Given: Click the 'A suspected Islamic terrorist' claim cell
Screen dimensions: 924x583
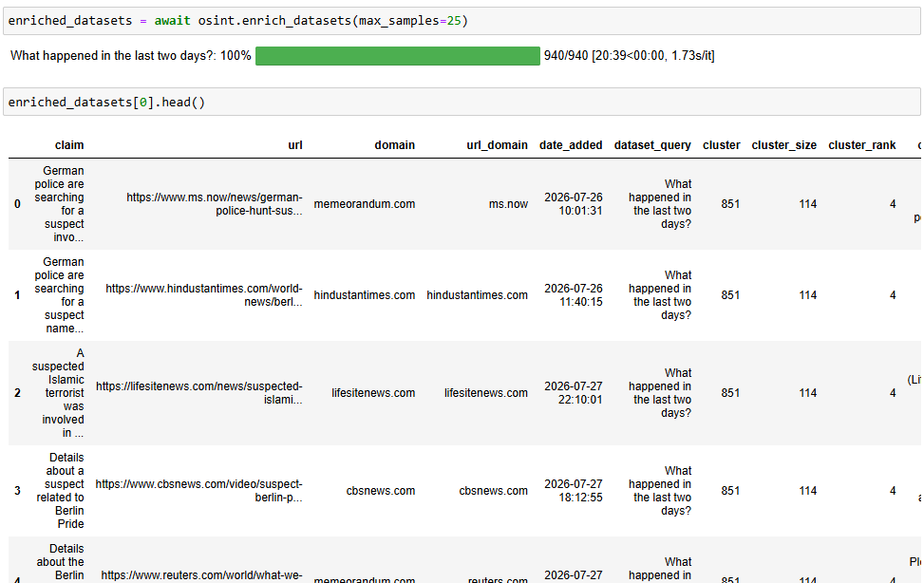Looking at the screenshot, I should [58, 392].
